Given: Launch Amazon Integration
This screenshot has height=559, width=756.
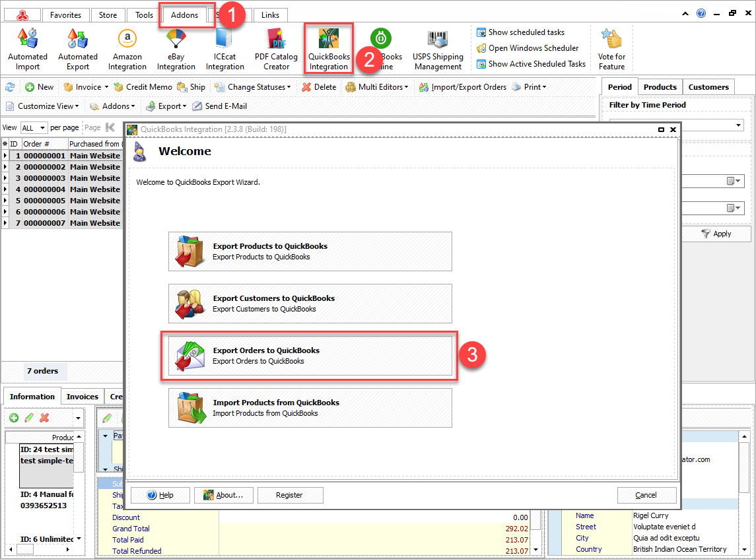Looking at the screenshot, I should pyautogui.click(x=127, y=49).
